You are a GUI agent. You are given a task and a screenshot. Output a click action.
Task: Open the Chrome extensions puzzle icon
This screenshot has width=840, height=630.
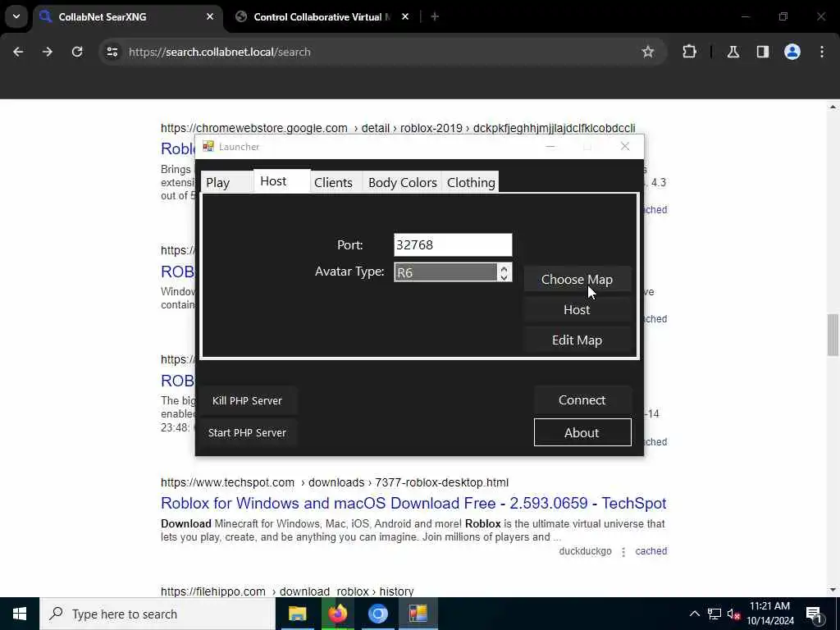(x=689, y=52)
